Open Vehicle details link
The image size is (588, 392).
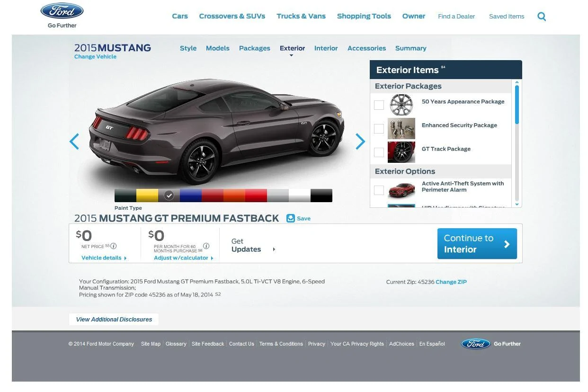[104, 258]
